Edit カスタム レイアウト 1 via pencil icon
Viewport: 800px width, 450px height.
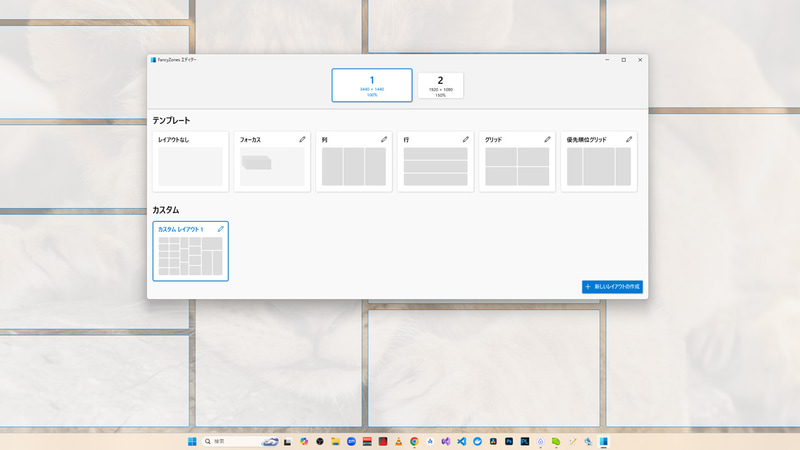(x=220, y=229)
